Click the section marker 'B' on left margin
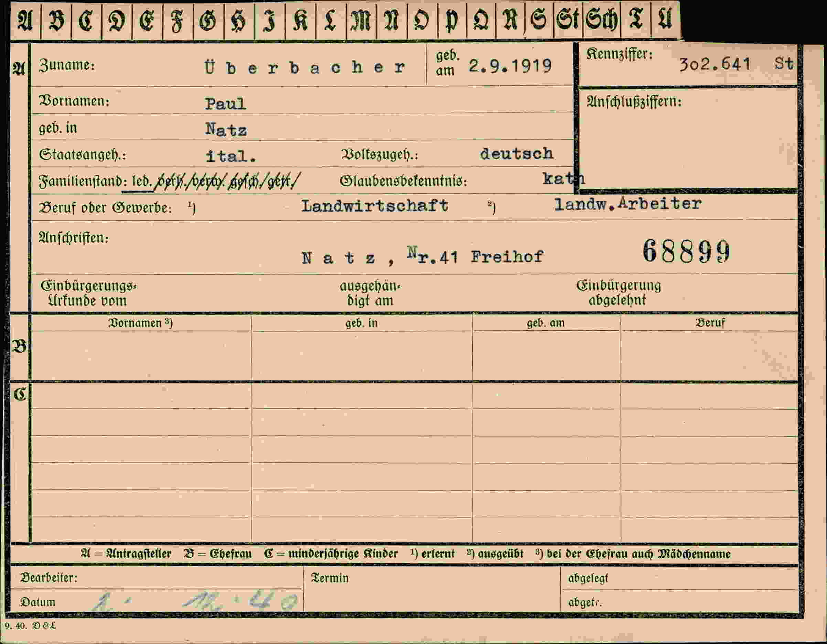The image size is (827, 644). pyautogui.click(x=20, y=346)
